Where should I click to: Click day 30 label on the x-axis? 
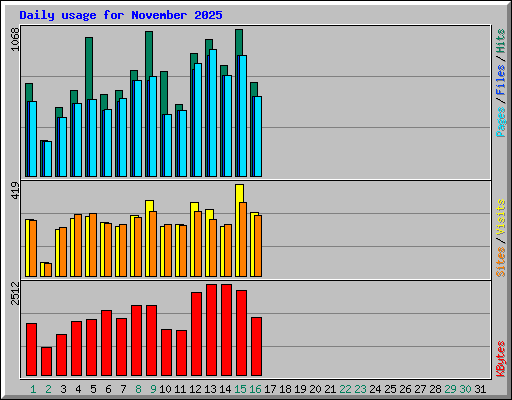coord(465,389)
